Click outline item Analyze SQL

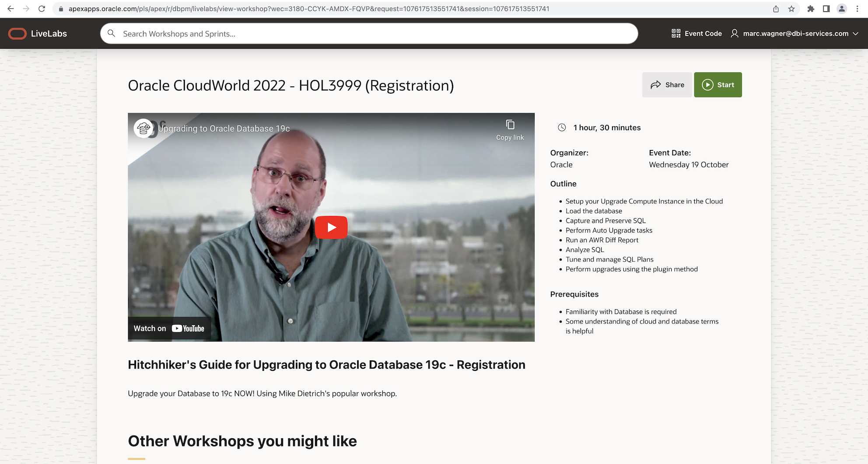click(x=584, y=250)
